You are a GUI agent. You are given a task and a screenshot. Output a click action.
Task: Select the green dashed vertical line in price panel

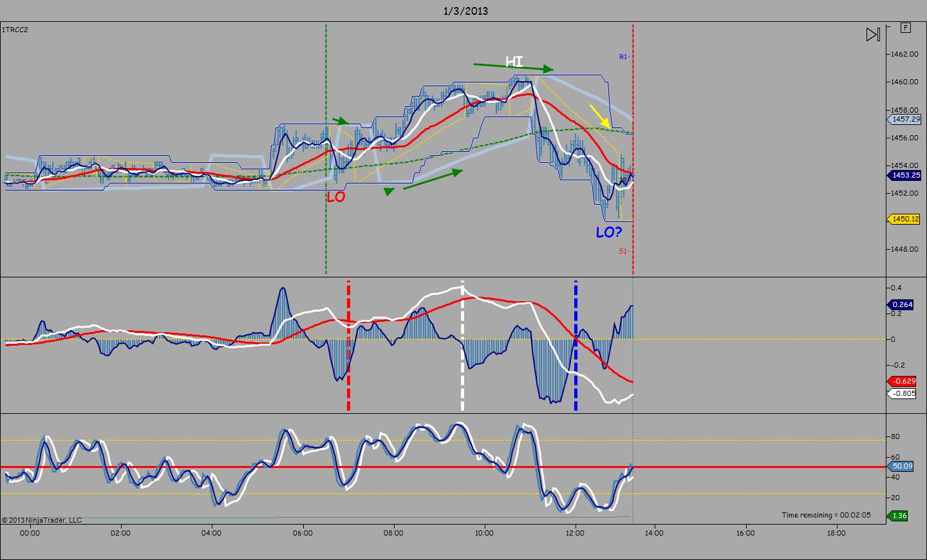coord(326,149)
